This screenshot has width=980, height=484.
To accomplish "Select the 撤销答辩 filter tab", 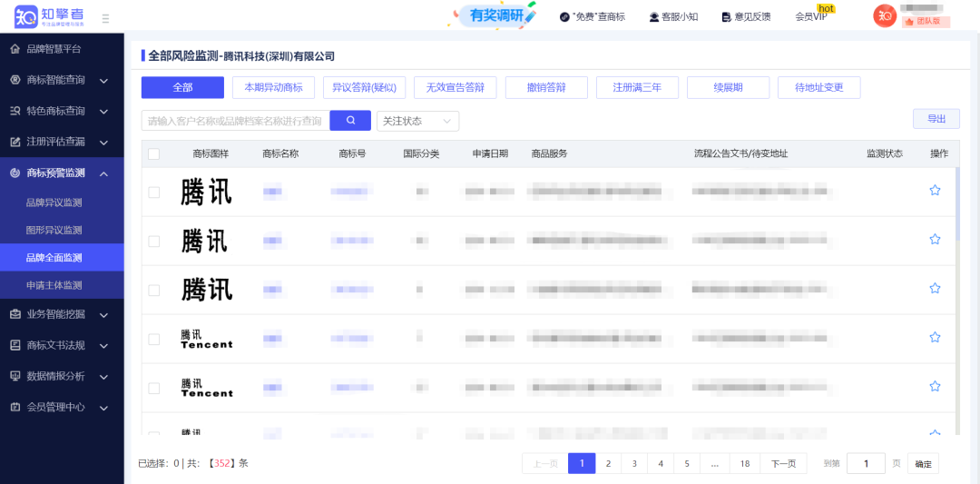I will [546, 87].
